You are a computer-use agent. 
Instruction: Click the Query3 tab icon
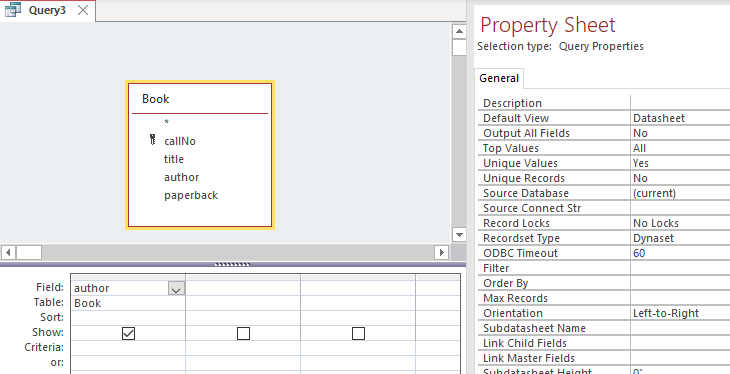coord(13,10)
